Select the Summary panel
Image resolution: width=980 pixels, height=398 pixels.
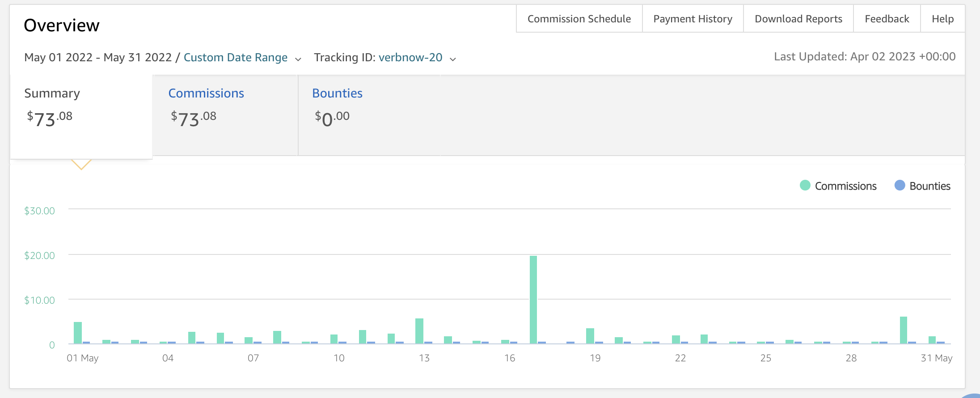click(81, 116)
